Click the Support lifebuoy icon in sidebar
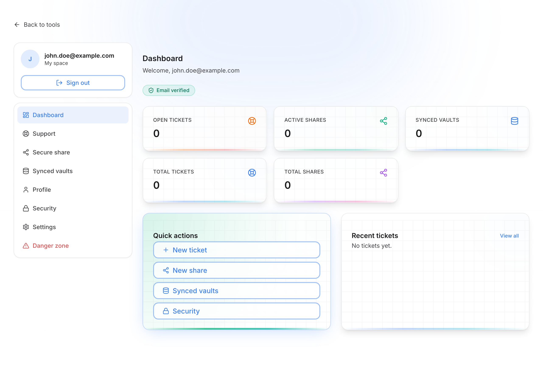 [26, 134]
